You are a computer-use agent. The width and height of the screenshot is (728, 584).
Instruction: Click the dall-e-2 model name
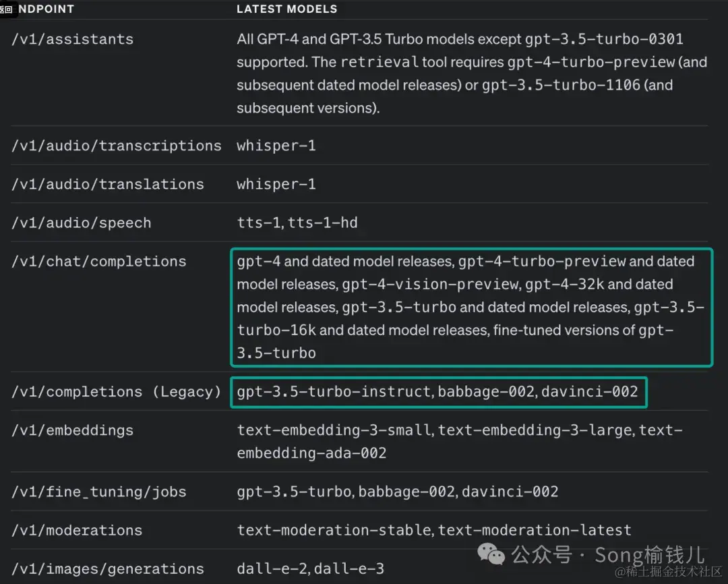coord(272,568)
